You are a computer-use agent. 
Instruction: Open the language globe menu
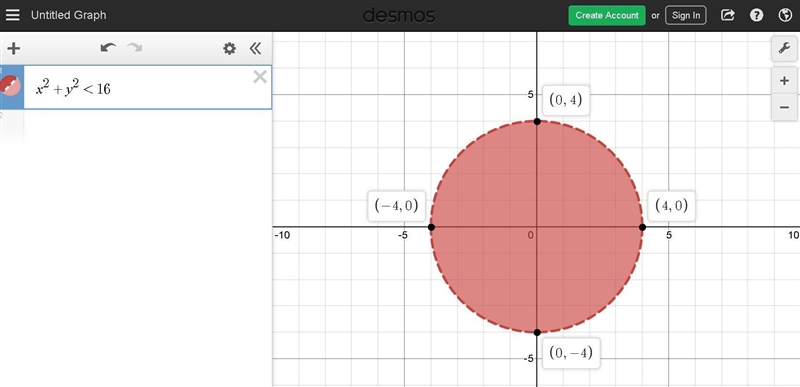(x=785, y=15)
